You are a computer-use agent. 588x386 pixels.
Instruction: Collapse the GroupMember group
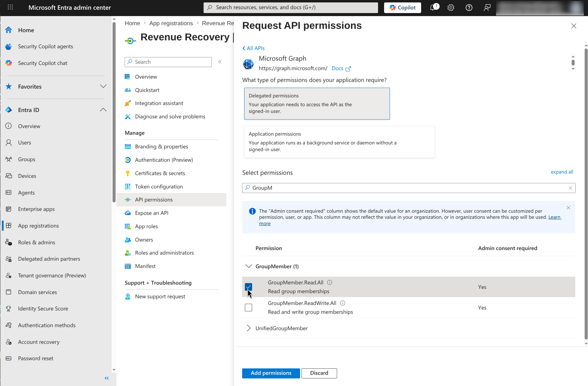click(x=248, y=266)
